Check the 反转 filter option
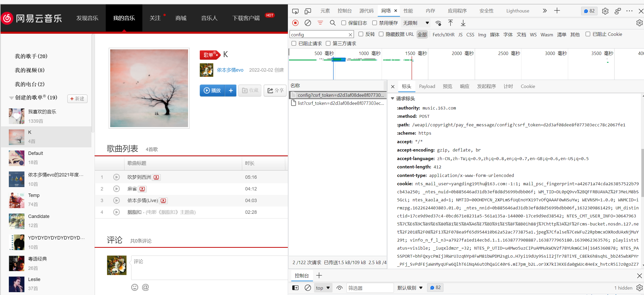The width and height of the screenshot is (644, 295). pos(361,34)
